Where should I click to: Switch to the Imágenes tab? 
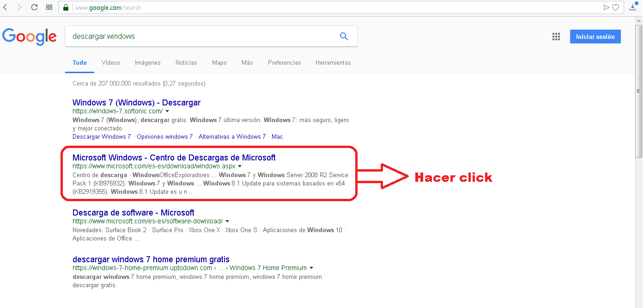click(x=147, y=62)
